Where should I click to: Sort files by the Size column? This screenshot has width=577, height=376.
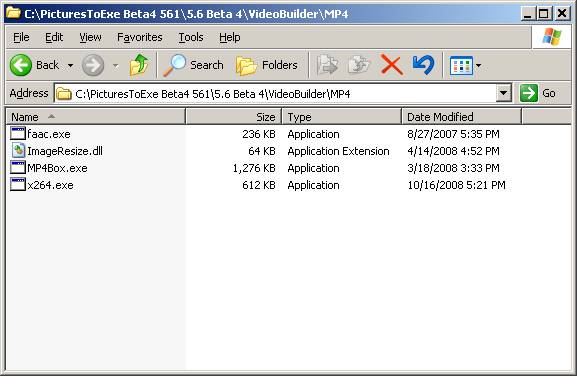[233, 117]
